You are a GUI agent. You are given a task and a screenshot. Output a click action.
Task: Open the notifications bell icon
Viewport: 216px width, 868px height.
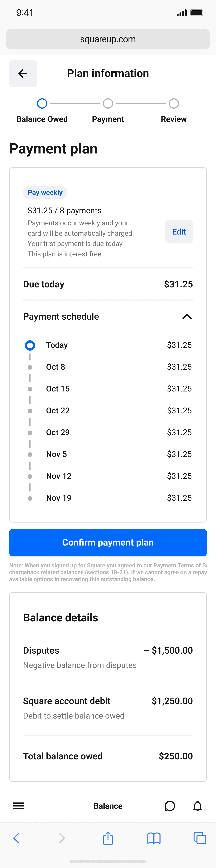pos(197,806)
